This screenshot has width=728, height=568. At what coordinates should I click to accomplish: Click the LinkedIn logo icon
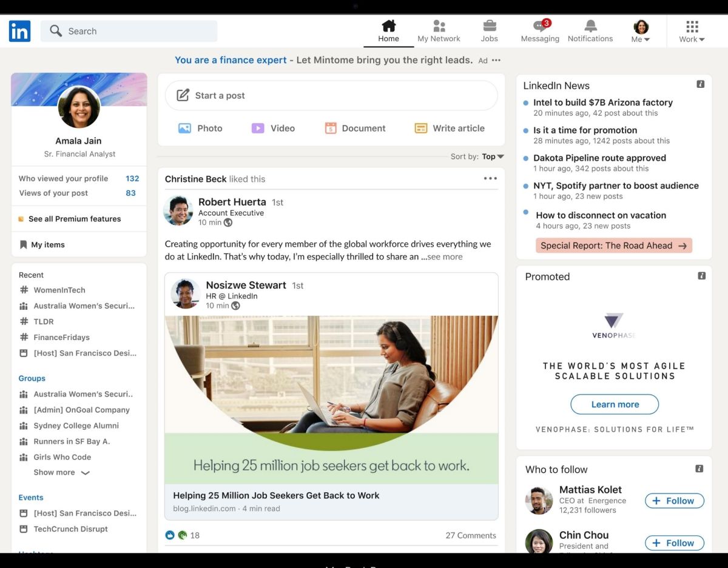(x=19, y=31)
